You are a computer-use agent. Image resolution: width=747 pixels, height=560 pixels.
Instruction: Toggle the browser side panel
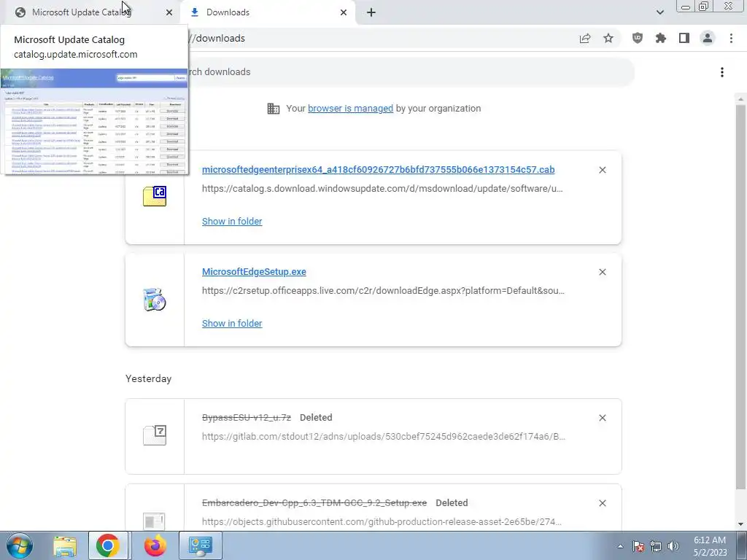684,38
